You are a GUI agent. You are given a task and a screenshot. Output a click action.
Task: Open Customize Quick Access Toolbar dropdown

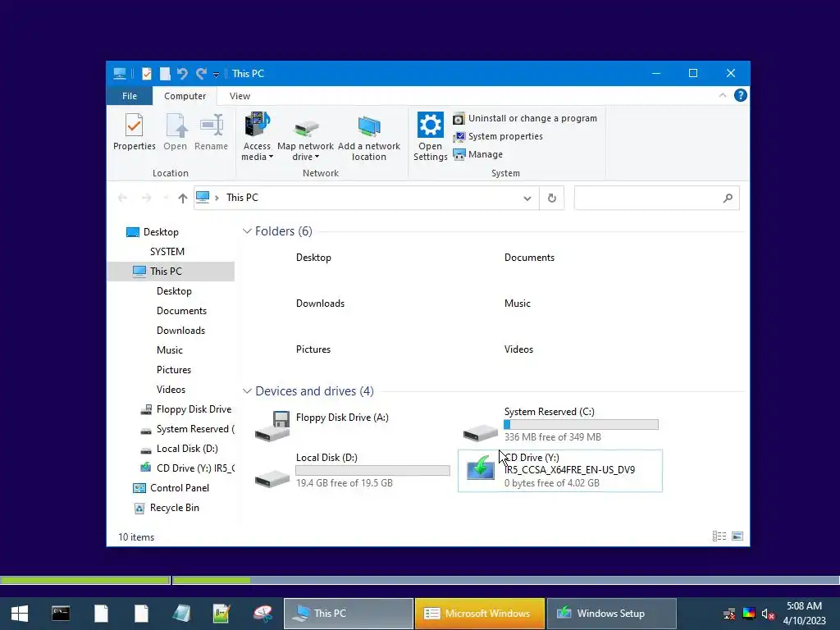(x=216, y=75)
